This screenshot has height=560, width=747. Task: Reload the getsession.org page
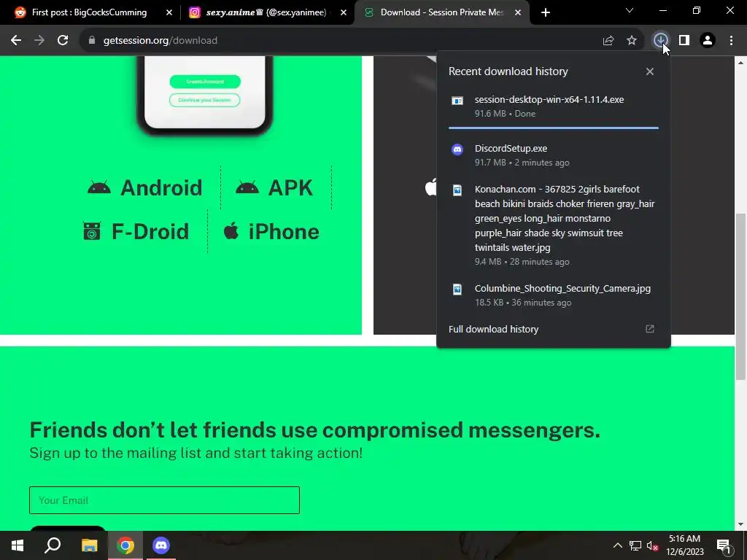(x=63, y=41)
